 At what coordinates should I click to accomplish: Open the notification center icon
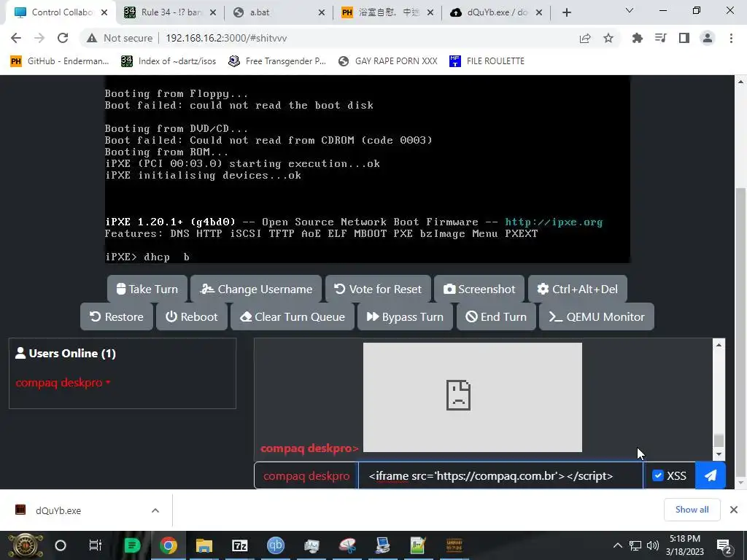(724, 547)
